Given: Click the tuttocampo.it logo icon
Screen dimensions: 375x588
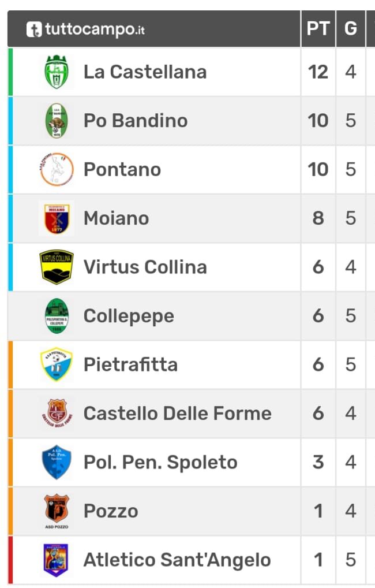Looking at the screenshot, I should tap(33, 29).
